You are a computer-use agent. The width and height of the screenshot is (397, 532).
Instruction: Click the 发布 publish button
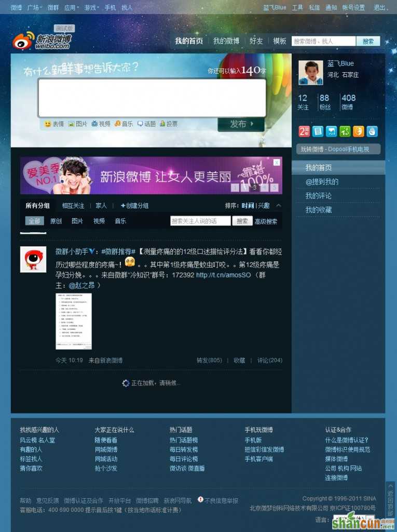[x=241, y=124]
